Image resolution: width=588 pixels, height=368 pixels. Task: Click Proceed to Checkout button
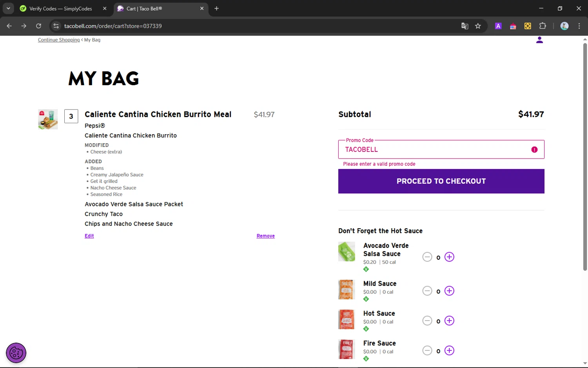point(441,181)
